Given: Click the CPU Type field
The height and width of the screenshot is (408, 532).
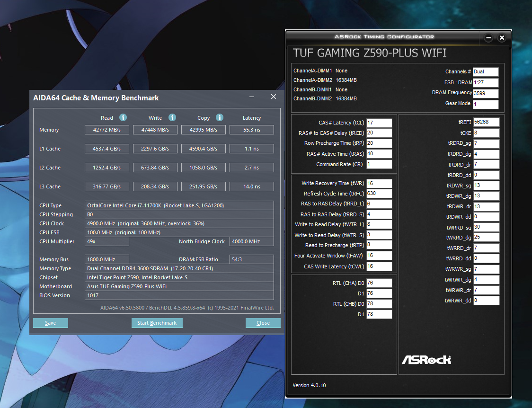Looking at the screenshot, I should (179, 205).
